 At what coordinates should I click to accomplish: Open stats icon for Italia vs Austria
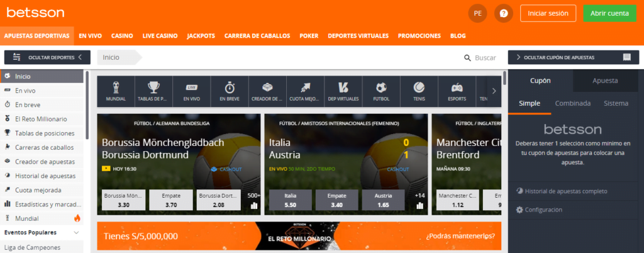pos(419,205)
